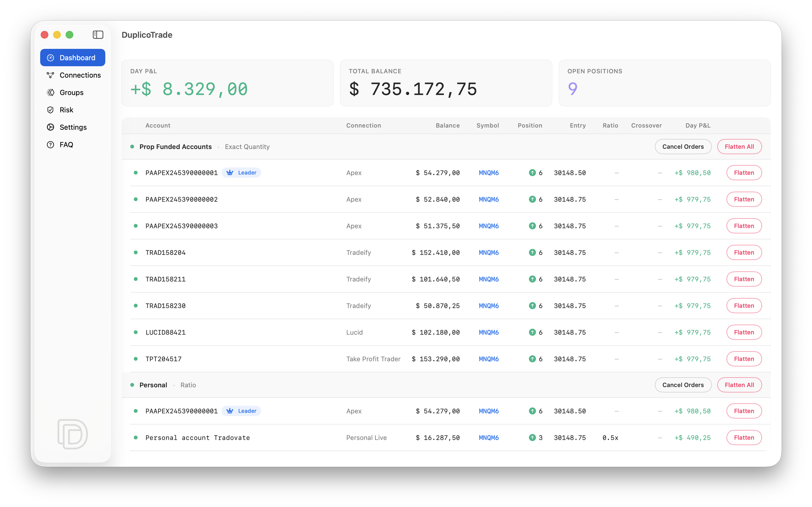Click account name TRAD158211
The image size is (812, 507).
tap(165, 279)
